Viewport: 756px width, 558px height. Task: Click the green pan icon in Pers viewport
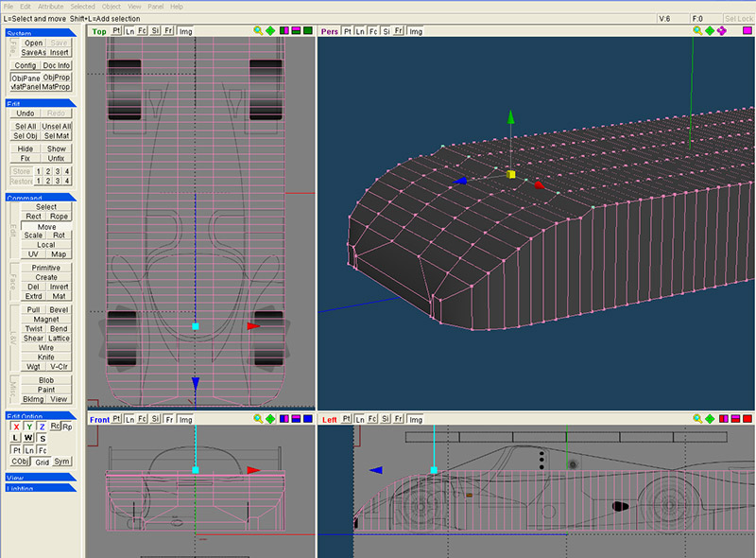pos(710,31)
